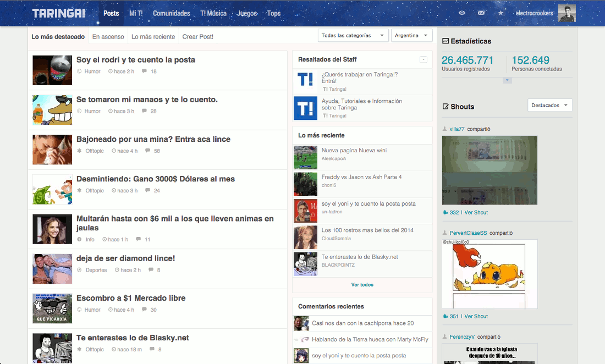Open post 'Soy el rodri y te cuento la posta'

click(x=135, y=60)
